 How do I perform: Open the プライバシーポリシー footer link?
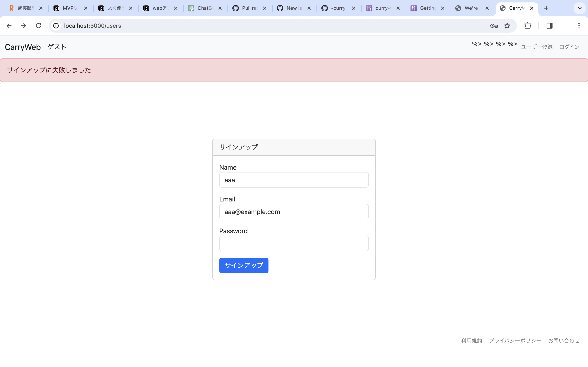point(515,340)
